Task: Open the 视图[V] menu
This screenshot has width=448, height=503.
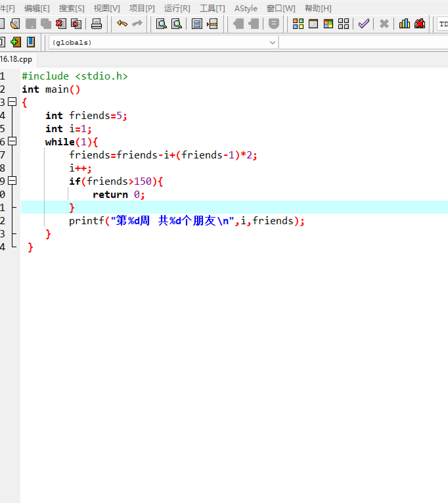Action: pos(107,9)
